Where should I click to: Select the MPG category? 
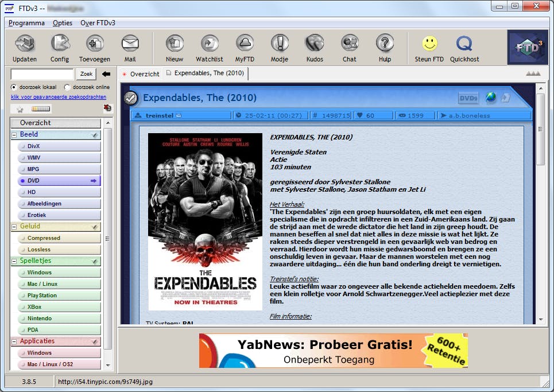pyautogui.click(x=59, y=169)
